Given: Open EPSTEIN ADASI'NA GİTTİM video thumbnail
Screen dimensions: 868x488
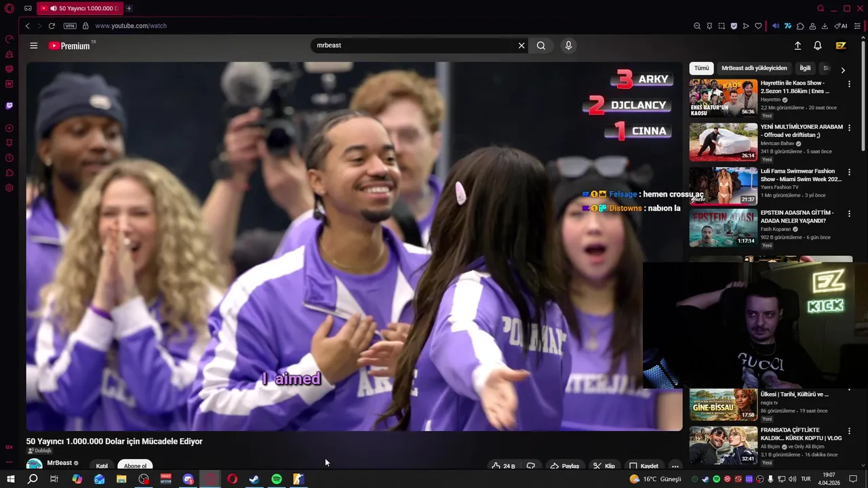Looking at the screenshot, I should click(724, 228).
